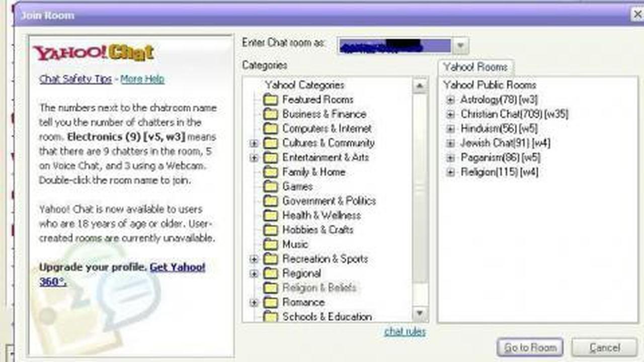Open the chat-room identity dropdown arrow
Image resolution: width=644 pixels, height=362 pixels.
point(460,45)
